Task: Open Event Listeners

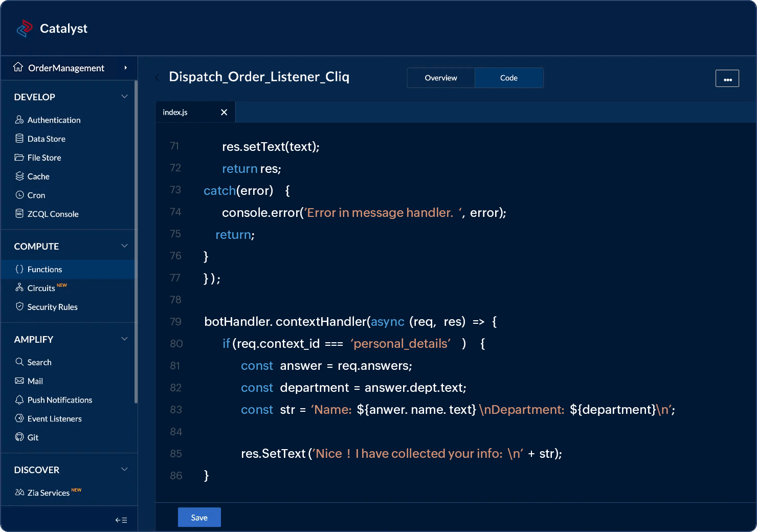Action: [x=55, y=418]
